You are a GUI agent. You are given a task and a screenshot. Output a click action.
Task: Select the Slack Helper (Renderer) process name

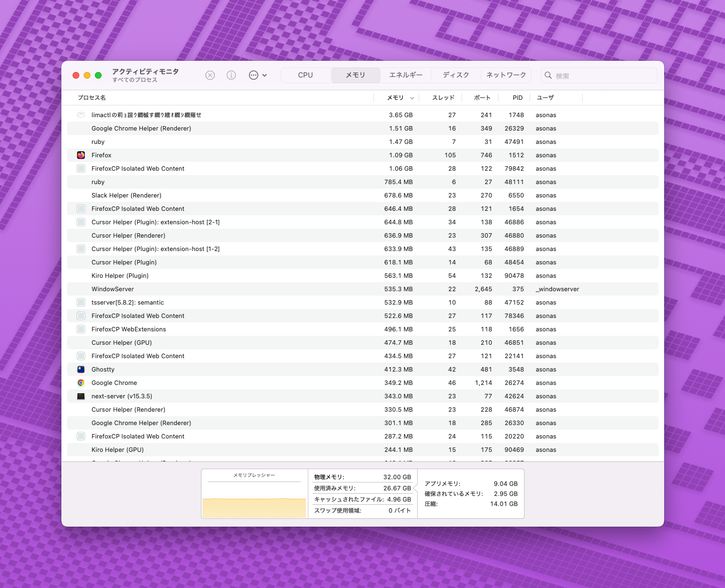click(x=126, y=195)
